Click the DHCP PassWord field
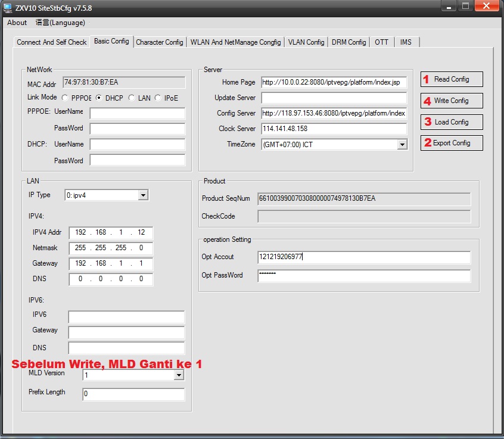The image size is (504, 439). 137,160
